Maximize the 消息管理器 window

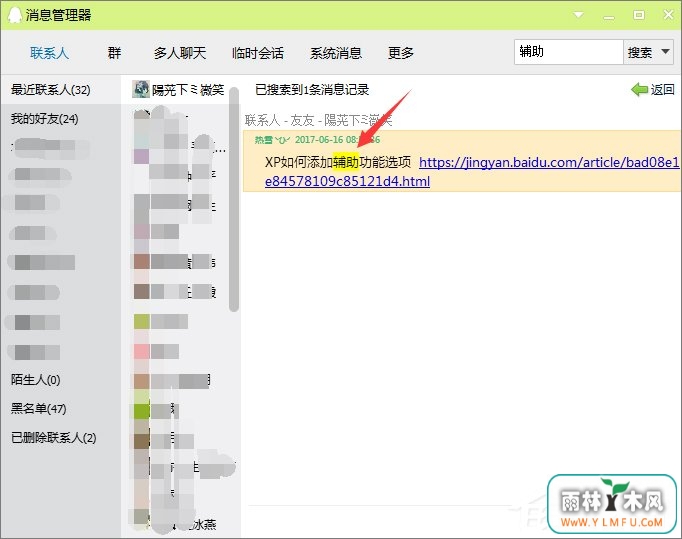tap(639, 15)
